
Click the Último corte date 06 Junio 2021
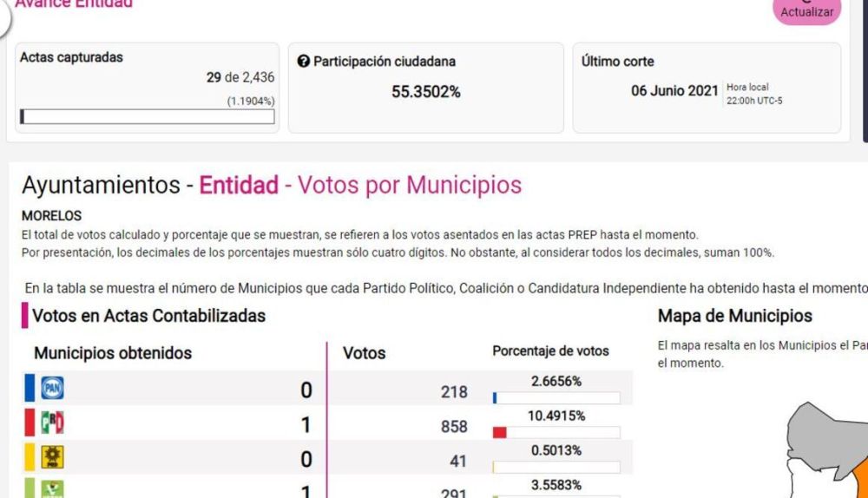[674, 91]
